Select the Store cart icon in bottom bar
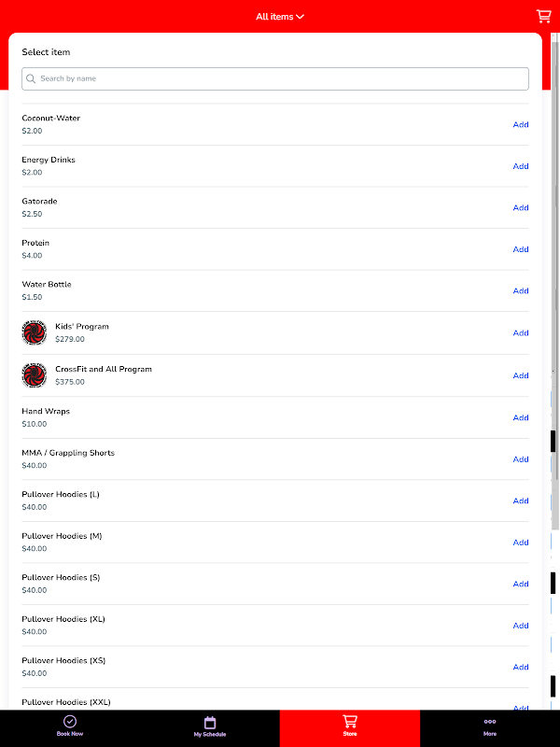The width and height of the screenshot is (560, 747). [x=349, y=721]
